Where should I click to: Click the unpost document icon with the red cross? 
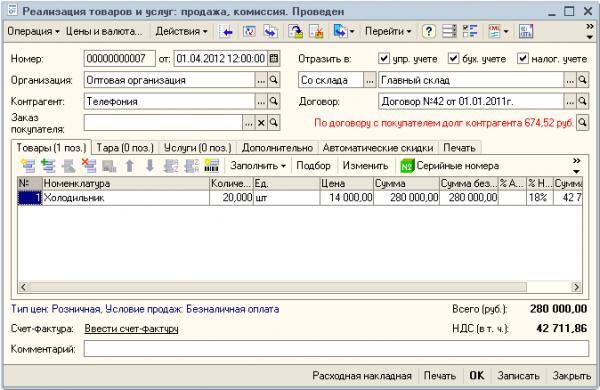(316, 32)
